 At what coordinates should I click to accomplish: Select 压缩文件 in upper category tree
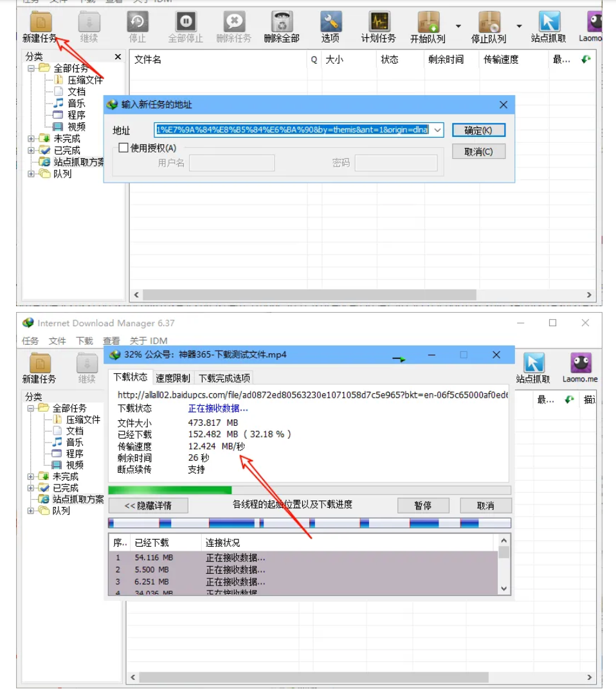[x=85, y=80]
